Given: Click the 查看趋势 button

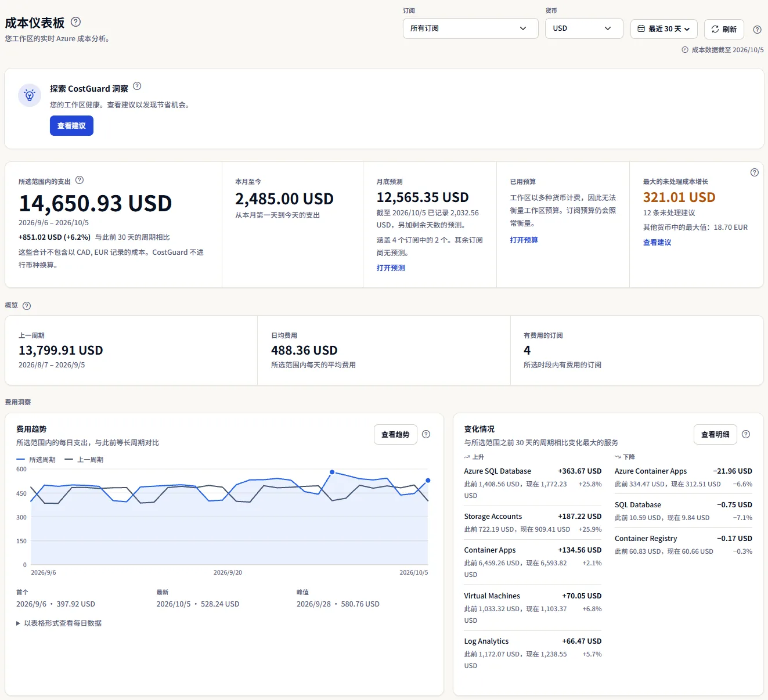Looking at the screenshot, I should 395,434.
